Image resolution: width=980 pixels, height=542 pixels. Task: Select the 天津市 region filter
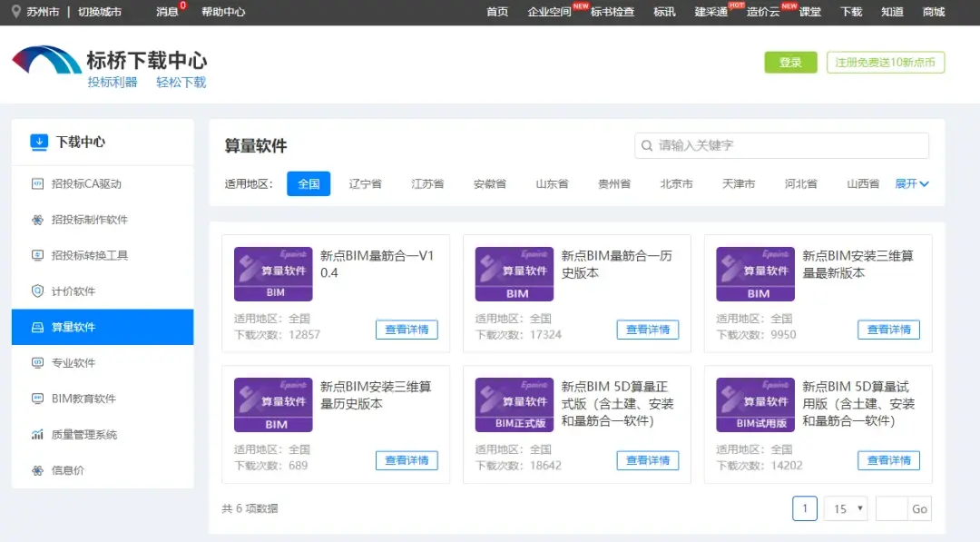pos(739,183)
